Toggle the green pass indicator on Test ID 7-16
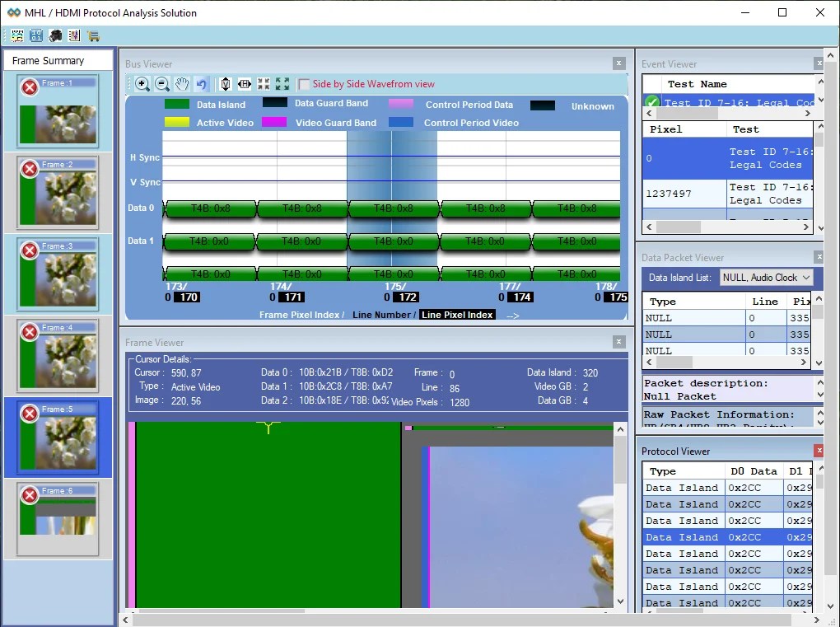This screenshot has height=627, width=840. (651, 101)
